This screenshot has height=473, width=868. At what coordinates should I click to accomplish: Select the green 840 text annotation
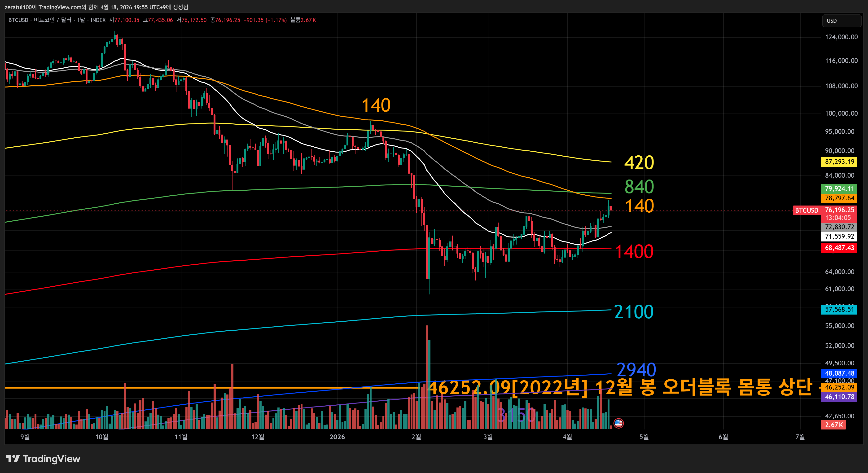pos(639,187)
